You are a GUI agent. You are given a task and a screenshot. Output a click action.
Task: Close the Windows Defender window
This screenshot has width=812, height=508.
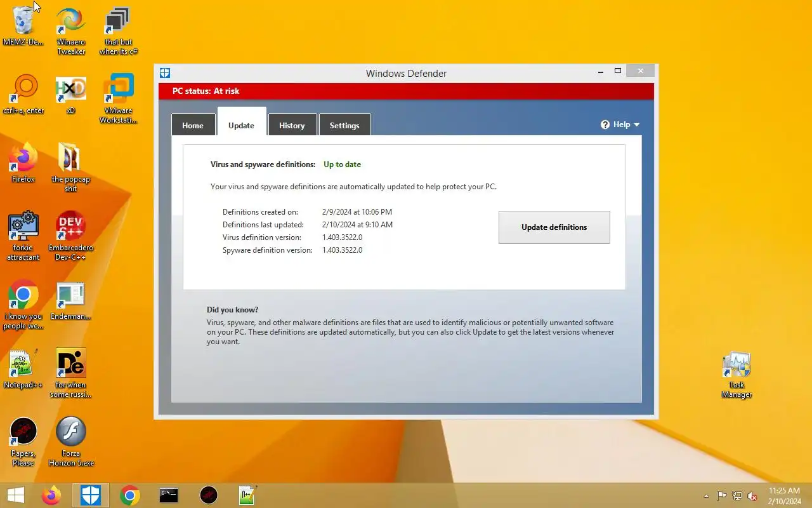click(x=641, y=71)
